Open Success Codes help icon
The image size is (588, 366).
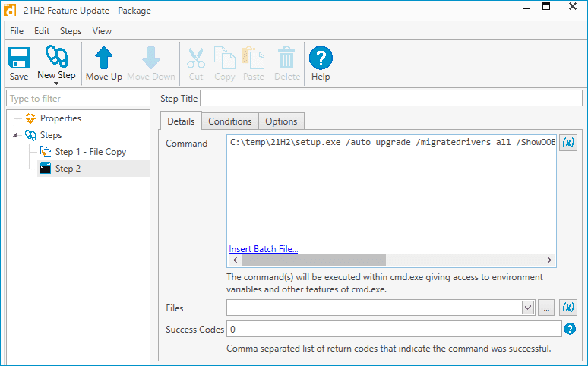[570, 330]
